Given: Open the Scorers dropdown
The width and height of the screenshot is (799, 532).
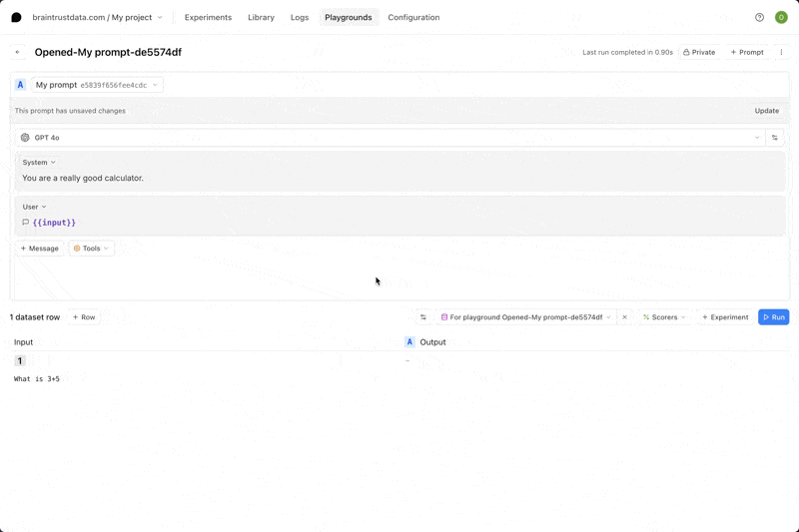Looking at the screenshot, I should point(664,317).
